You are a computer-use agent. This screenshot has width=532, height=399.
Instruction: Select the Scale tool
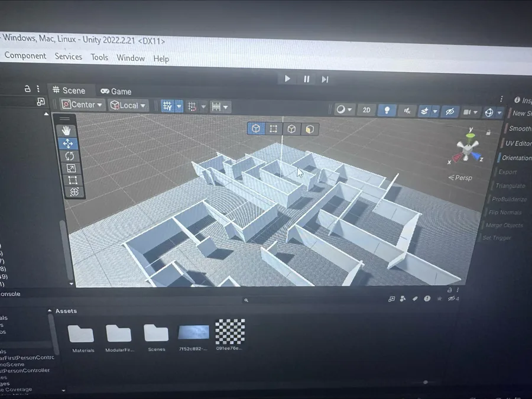pyautogui.click(x=71, y=168)
